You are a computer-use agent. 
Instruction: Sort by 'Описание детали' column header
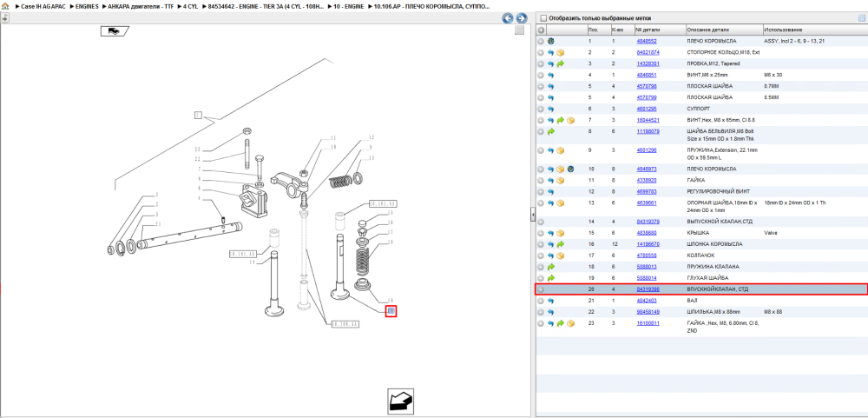click(724, 30)
